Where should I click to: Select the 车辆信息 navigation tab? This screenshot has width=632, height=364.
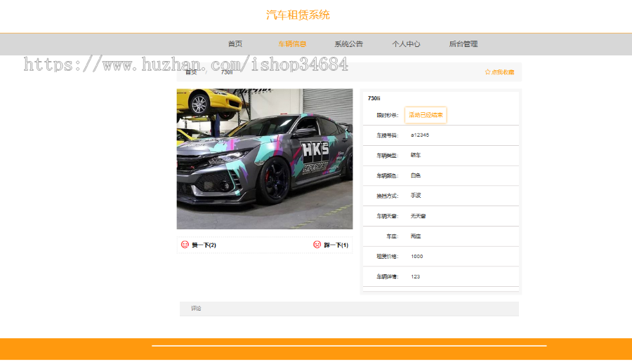coord(292,44)
